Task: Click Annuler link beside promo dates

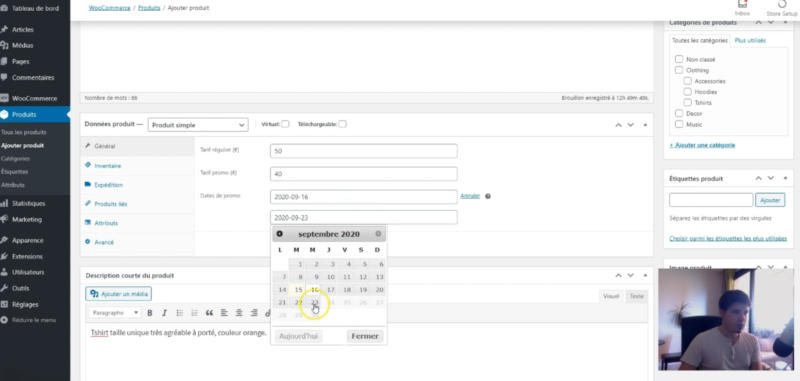Action: [470, 196]
